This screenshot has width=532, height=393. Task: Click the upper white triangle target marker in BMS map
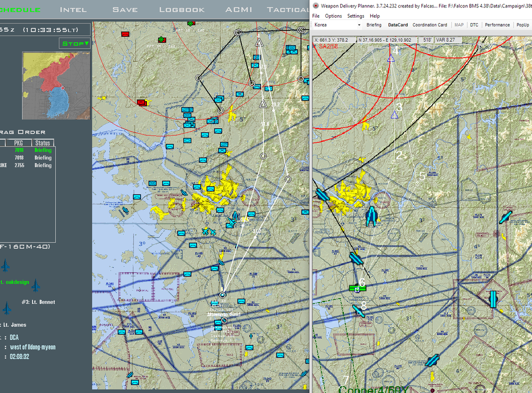tap(259, 42)
